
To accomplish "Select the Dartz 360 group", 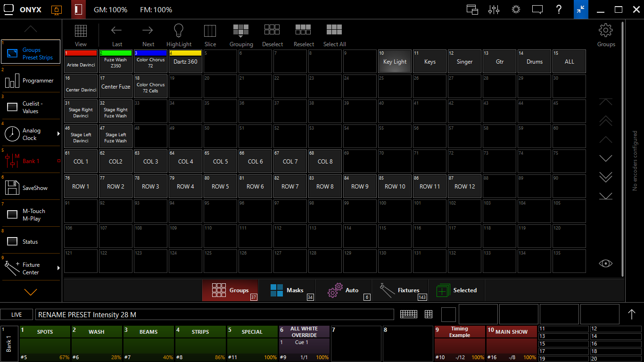I will 185,61.
